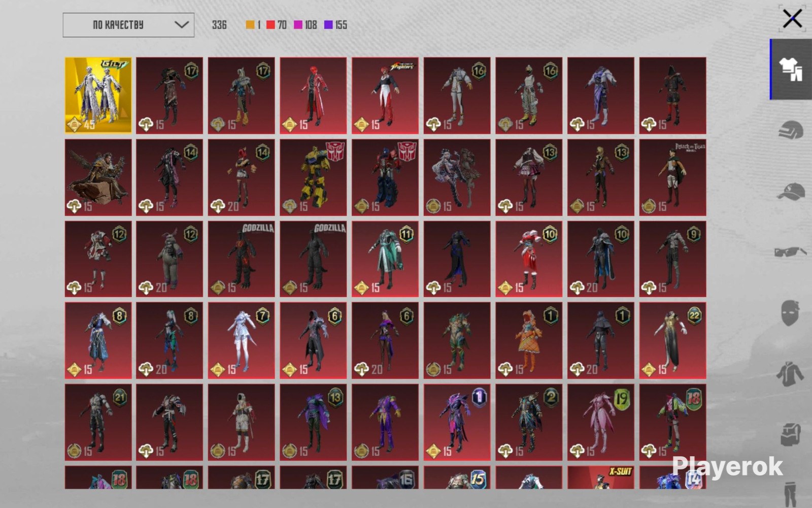
Task: Select the King of Fighters outfit
Action: point(385,96)
